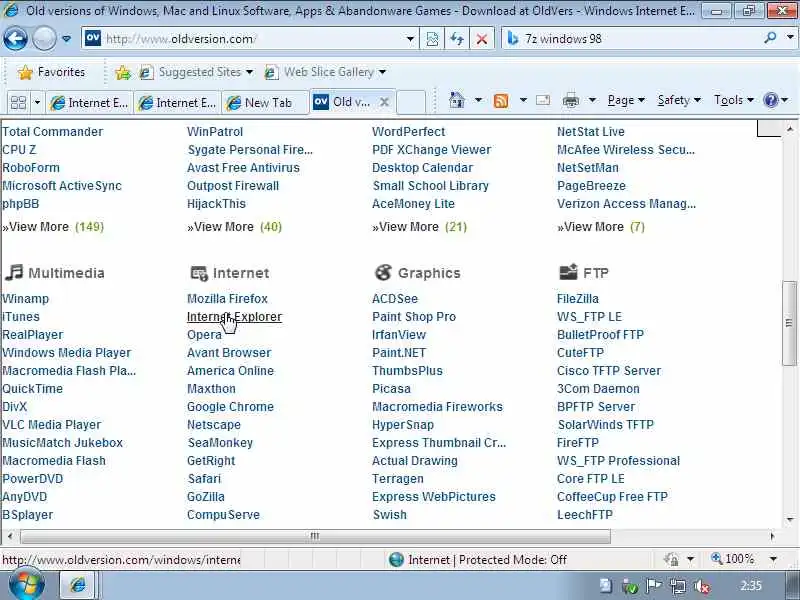
Task: Click the Add to Favorites Bar icon
Action: point(123,72)
